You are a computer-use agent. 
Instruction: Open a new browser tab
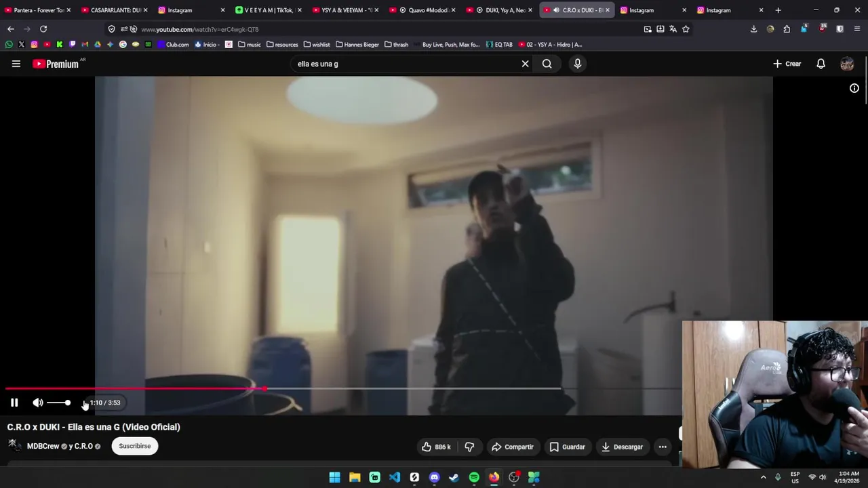pyautogui.click(x=778, y=10)
